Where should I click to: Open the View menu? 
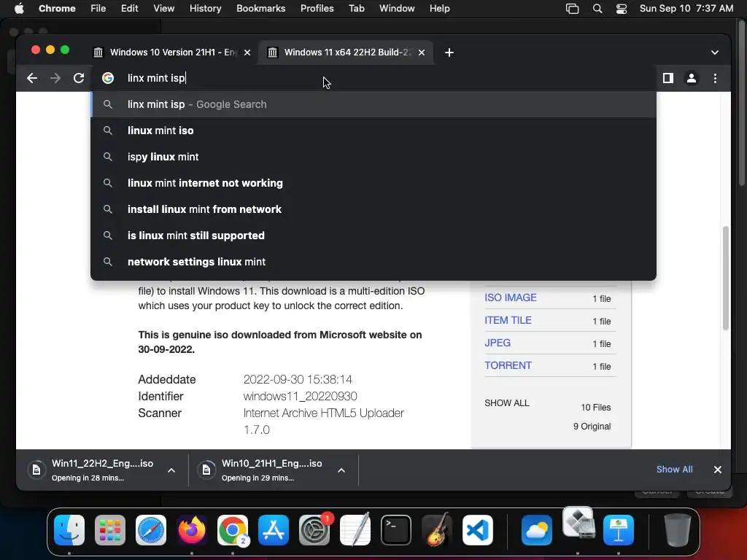pos(164,8)
